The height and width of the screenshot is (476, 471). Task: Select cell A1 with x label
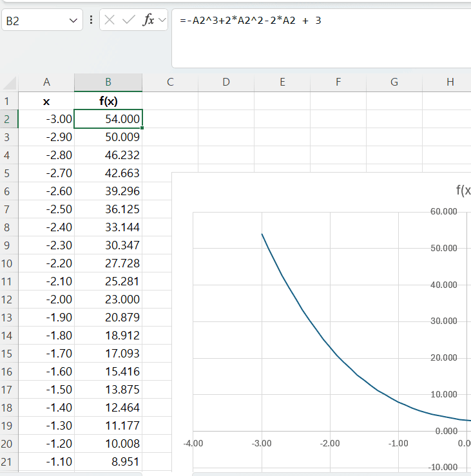46,101
